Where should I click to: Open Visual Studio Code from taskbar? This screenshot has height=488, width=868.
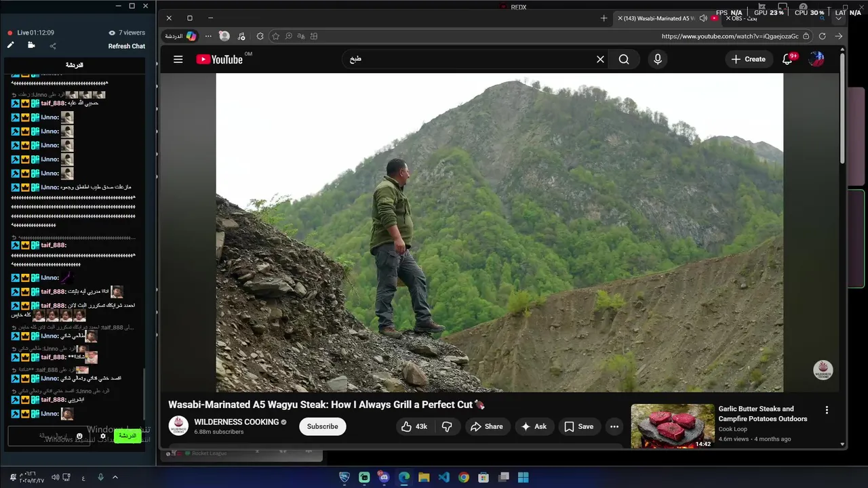coord(443,477)
